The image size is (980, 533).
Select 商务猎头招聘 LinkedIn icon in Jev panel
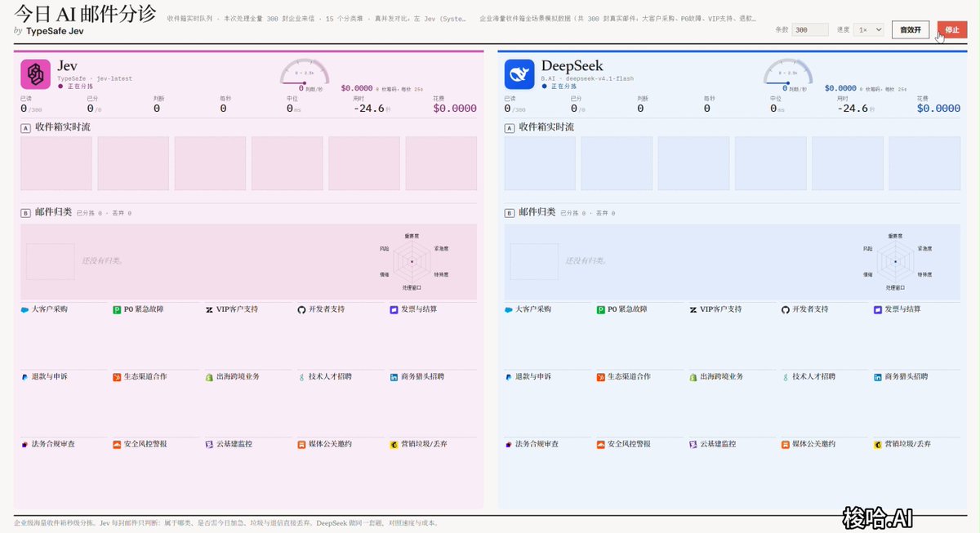coord(394,377)
